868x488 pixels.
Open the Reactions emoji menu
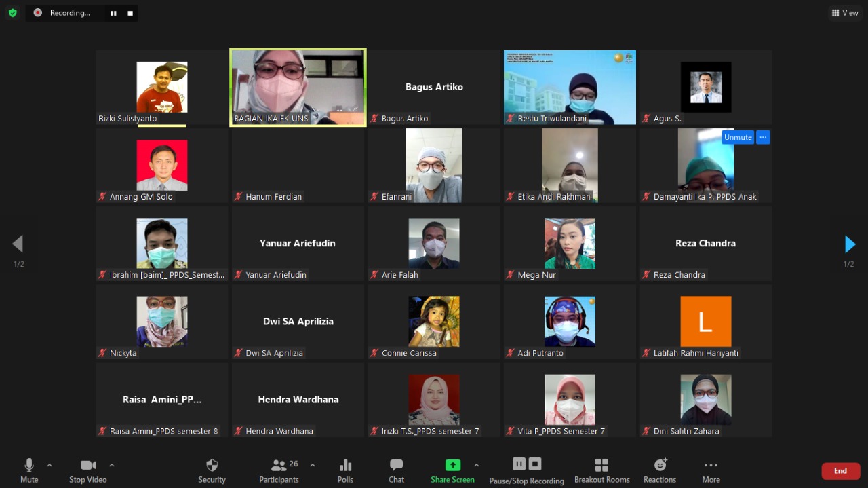[x=660, y=466]
